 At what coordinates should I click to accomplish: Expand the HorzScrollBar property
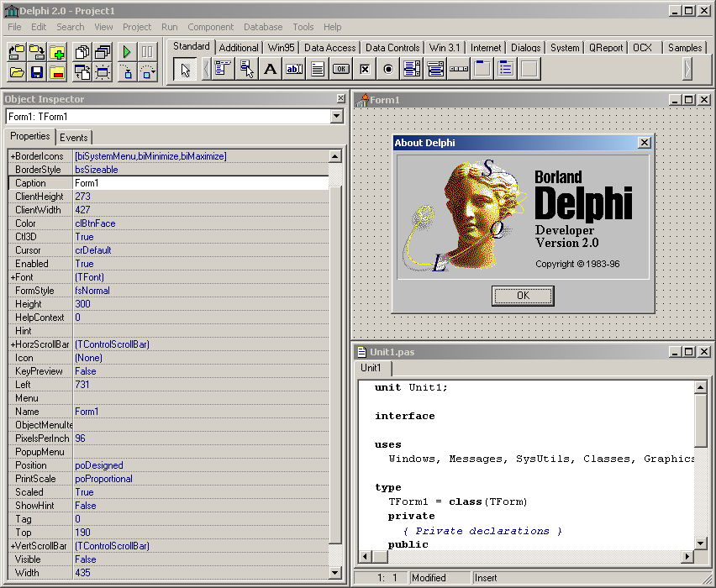[13, 344]
